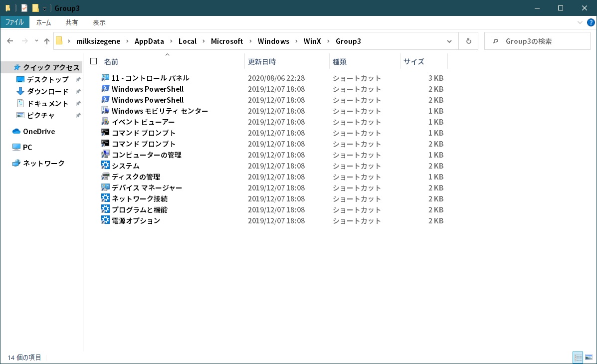This screenshot has height=364, width=597.
Task: Expand the chevron right of Local breadcrumb
Action: point(203,41)
